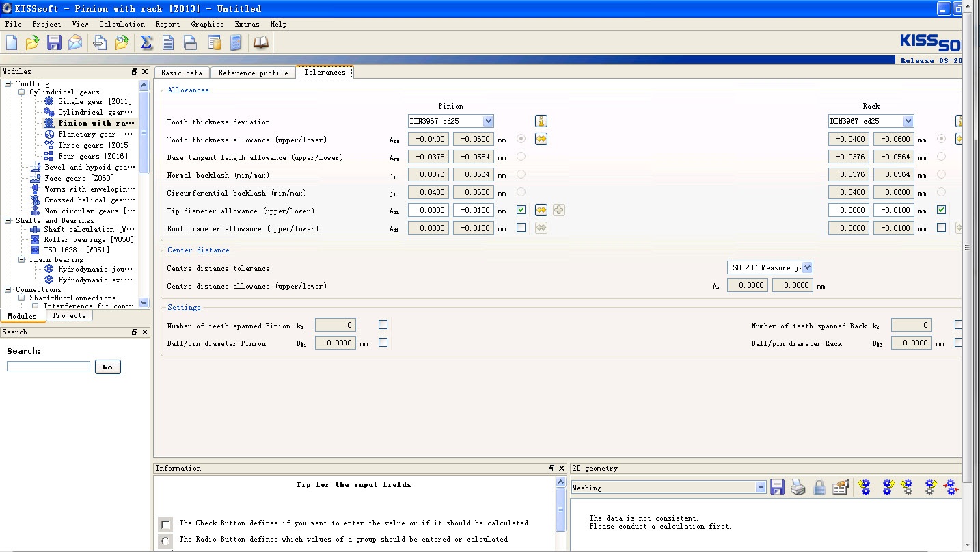Screen dimensions: 980x552
Task: Open the Graphics menu
Action: click(x=207, y=24)
